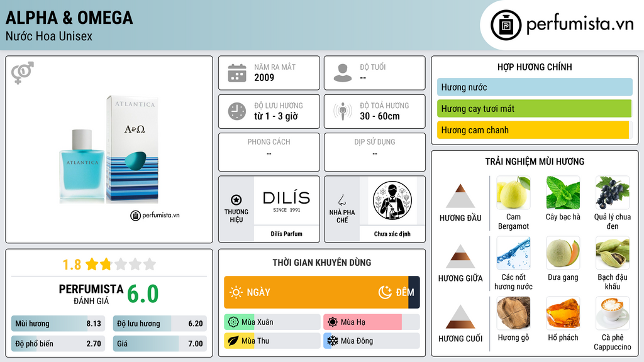644x362 pixels.
Task: Click the unisex gender symbol icon
Action: pyautogui.click(x=22, y=72)
